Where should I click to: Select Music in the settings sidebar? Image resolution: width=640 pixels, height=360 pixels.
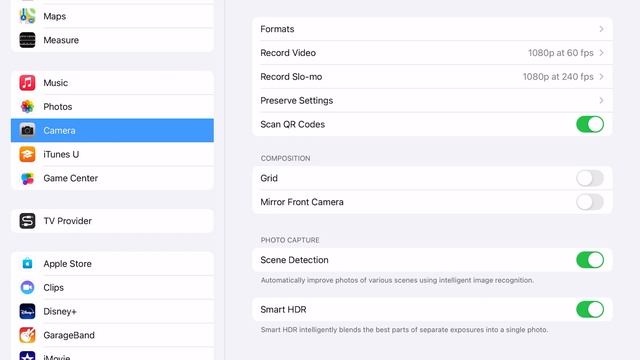coord(112,83)
